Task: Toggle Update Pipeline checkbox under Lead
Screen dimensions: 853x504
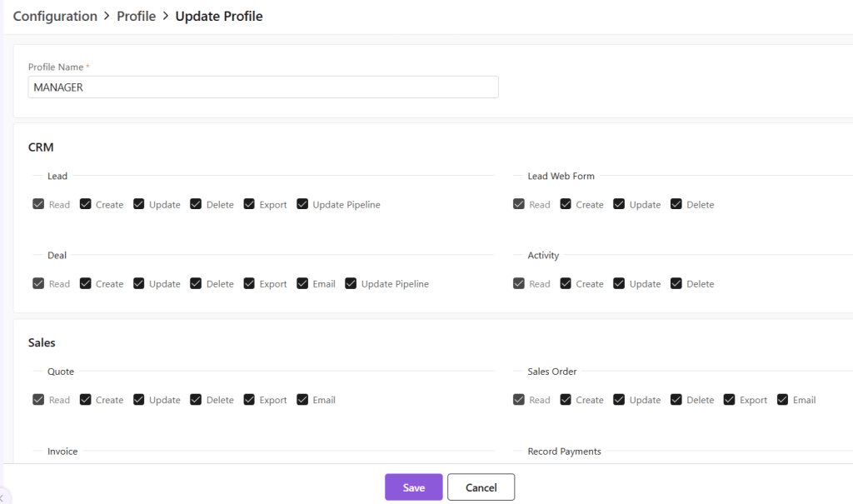Action: click(302, 204)
